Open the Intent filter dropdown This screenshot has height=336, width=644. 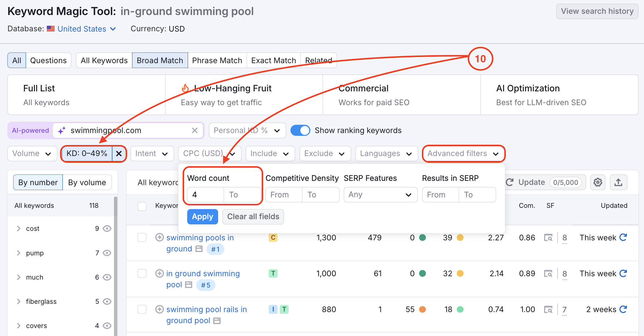click(x=152, y=154)
